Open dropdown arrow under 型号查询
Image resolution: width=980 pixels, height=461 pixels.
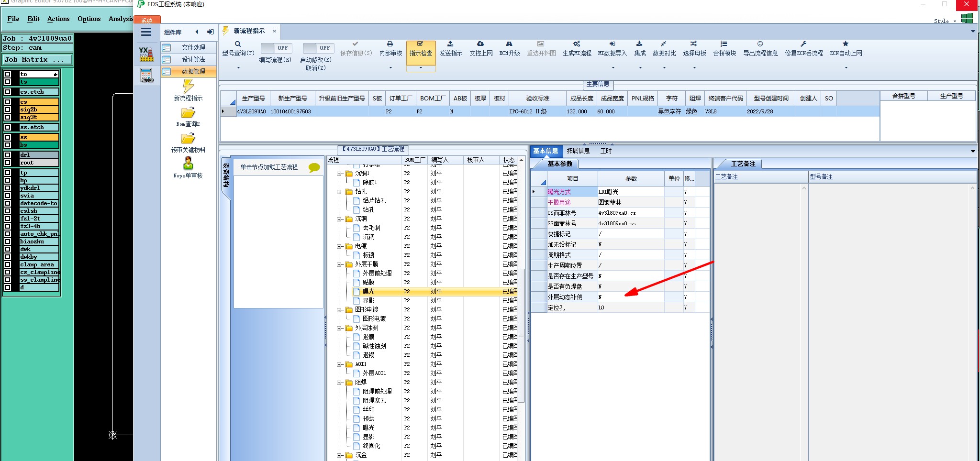[238, 67]
